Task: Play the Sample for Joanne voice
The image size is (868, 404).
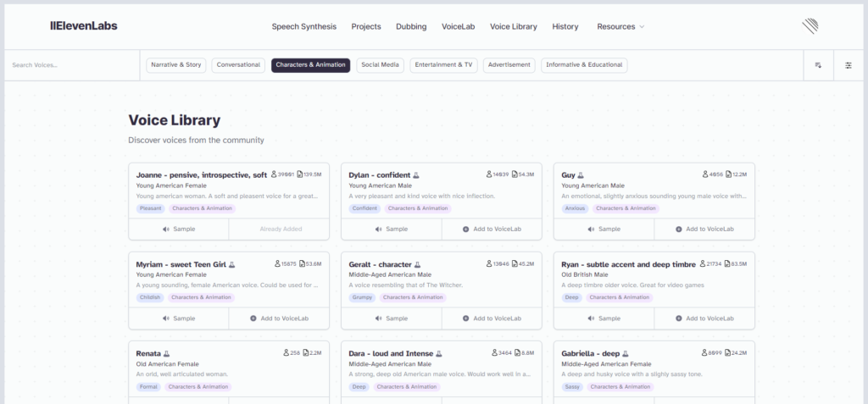Action: pos(179,230)
